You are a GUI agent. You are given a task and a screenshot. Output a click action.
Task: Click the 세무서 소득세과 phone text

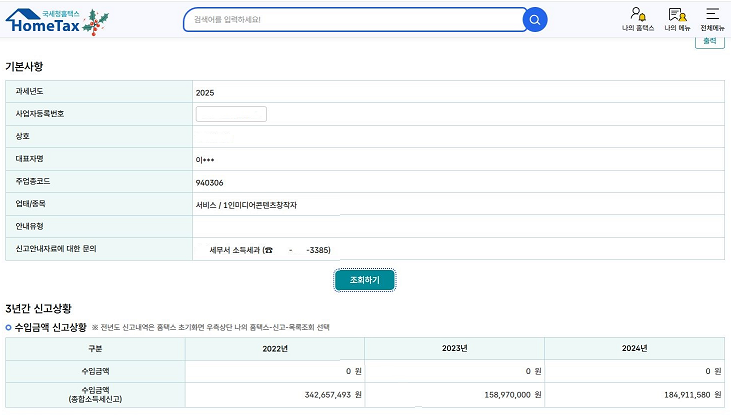(x=270, y=250)
